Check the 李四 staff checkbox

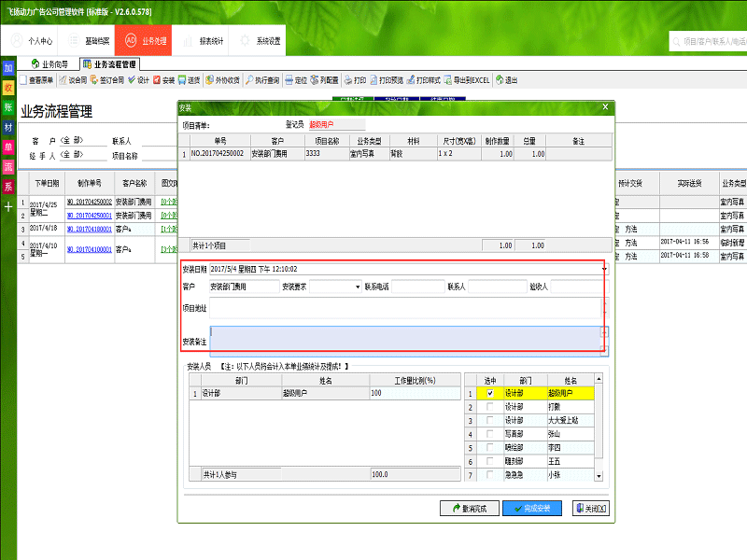489,448
